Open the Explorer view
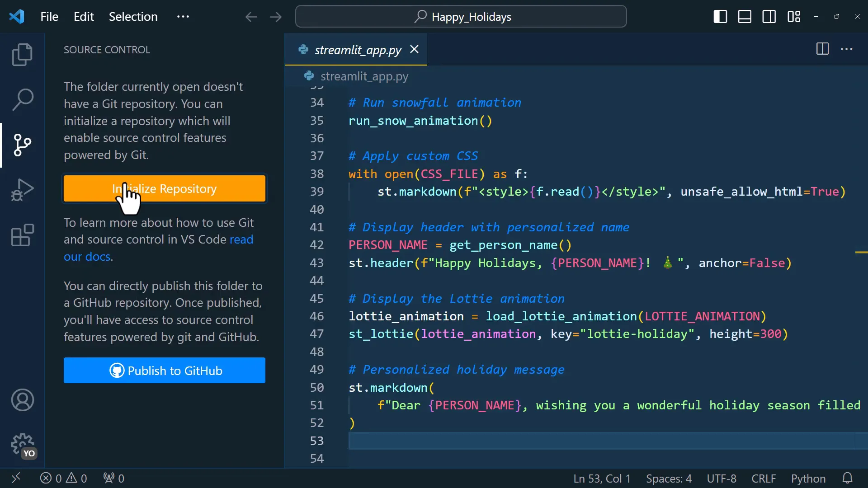 [x=22, y=54]
